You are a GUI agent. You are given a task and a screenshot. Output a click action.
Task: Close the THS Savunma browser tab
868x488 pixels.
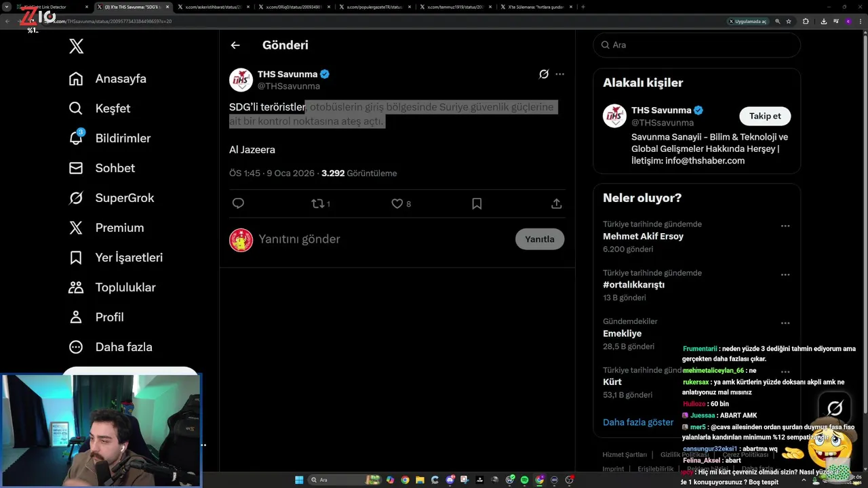167,7
